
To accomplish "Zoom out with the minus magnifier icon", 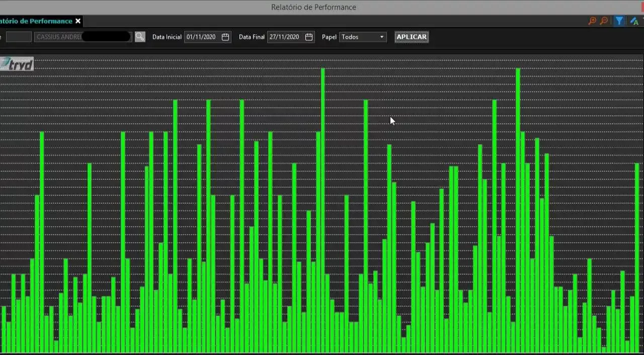I will [604, 21].
